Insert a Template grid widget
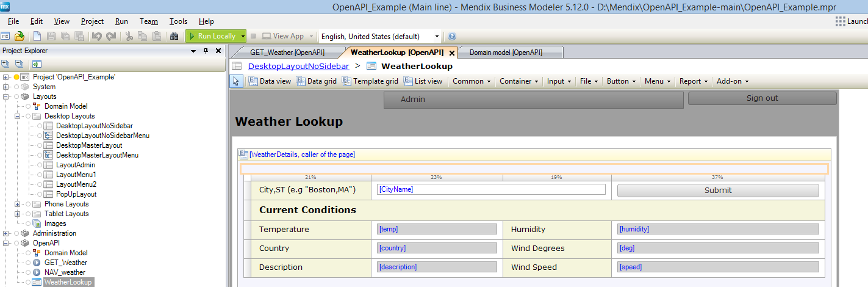Screen dimensions: 868x287 [370, 81]
